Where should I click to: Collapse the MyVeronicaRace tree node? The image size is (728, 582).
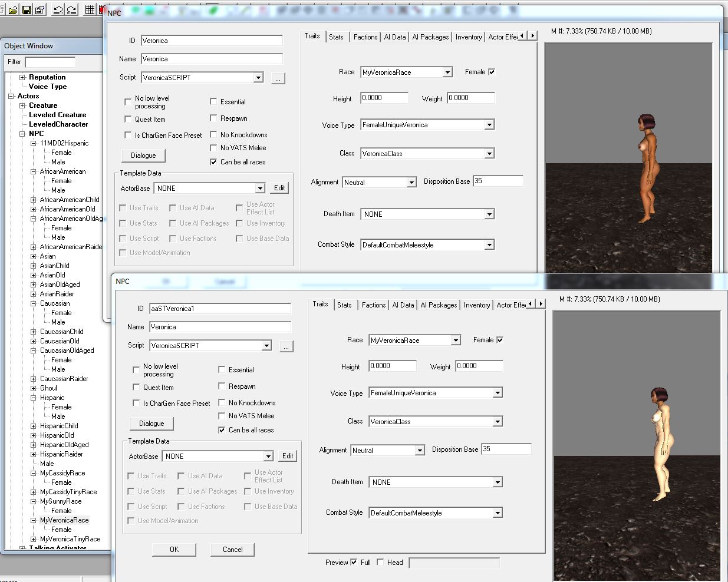coord(34,520)
